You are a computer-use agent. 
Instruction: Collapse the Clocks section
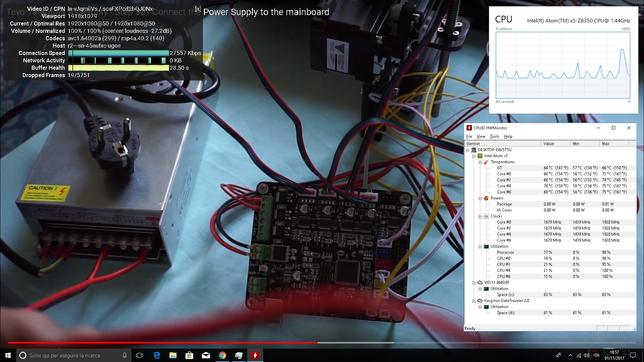(x=480, y=217)
